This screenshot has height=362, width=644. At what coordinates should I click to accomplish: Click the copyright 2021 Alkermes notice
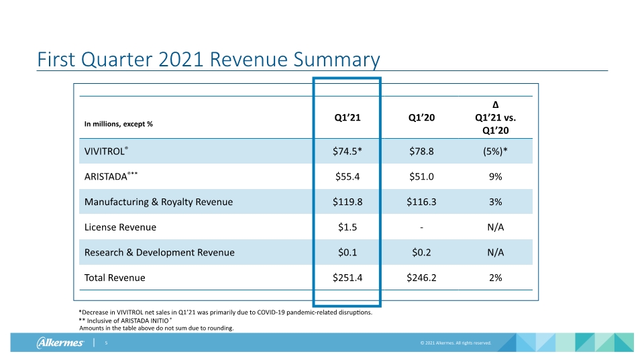[455, 343]
